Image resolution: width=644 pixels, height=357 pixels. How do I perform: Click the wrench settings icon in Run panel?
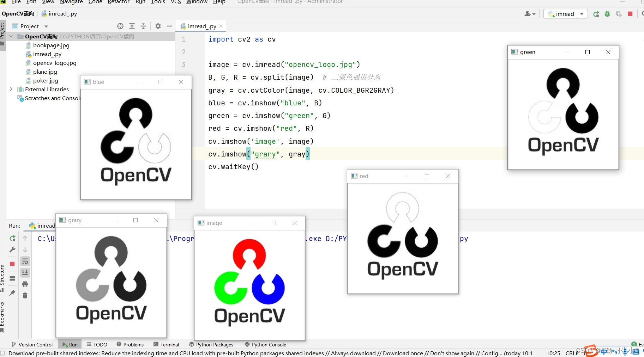point(12,250)
